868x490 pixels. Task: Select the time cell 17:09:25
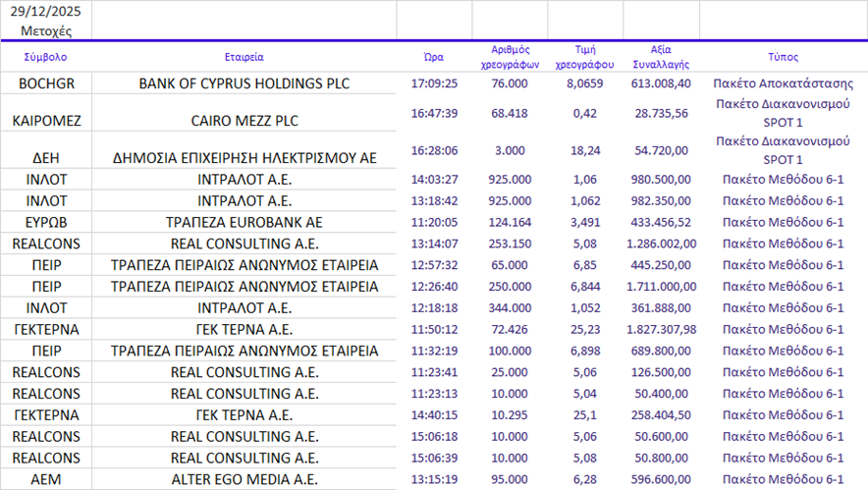[434, 83]
